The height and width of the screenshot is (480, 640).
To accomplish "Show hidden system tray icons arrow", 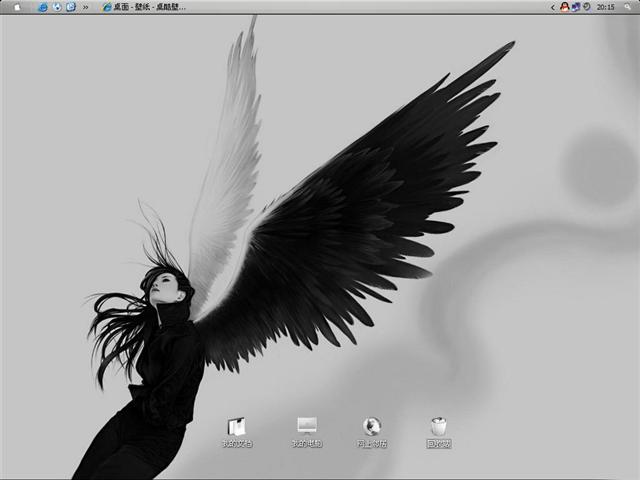I will (x=553, y=7).
